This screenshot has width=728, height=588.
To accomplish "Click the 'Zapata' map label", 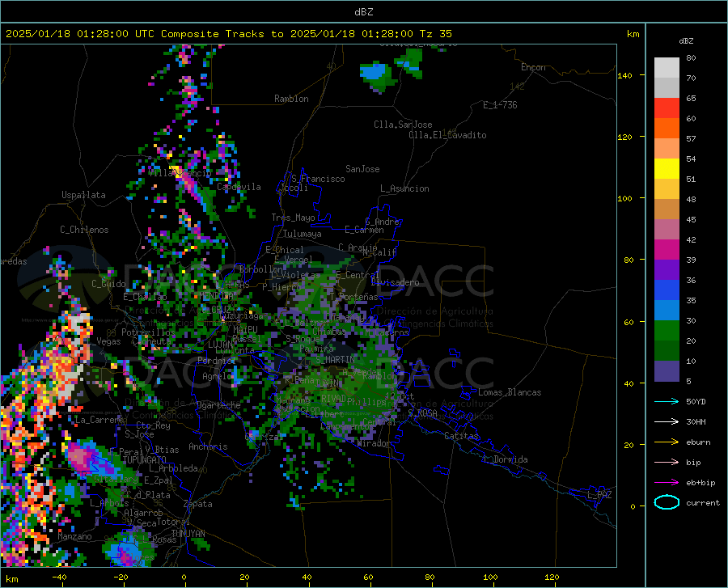I will coord(198,504).
